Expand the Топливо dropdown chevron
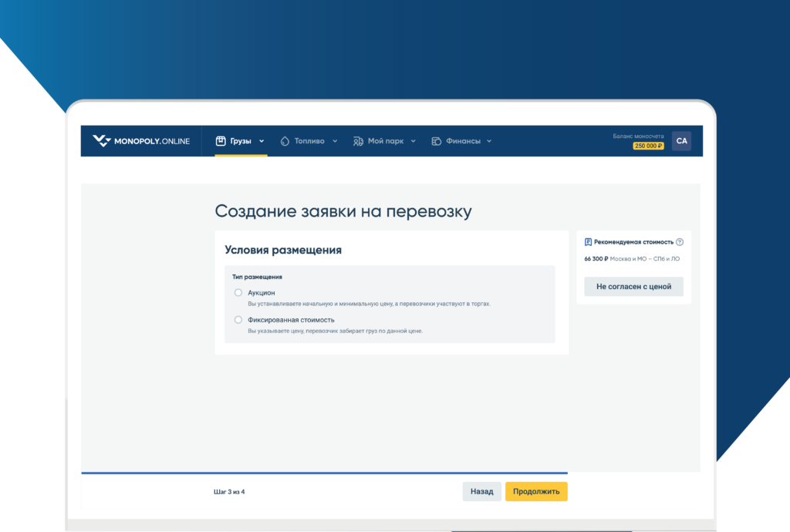The image size is (790, 532). [x=335, y=141]
